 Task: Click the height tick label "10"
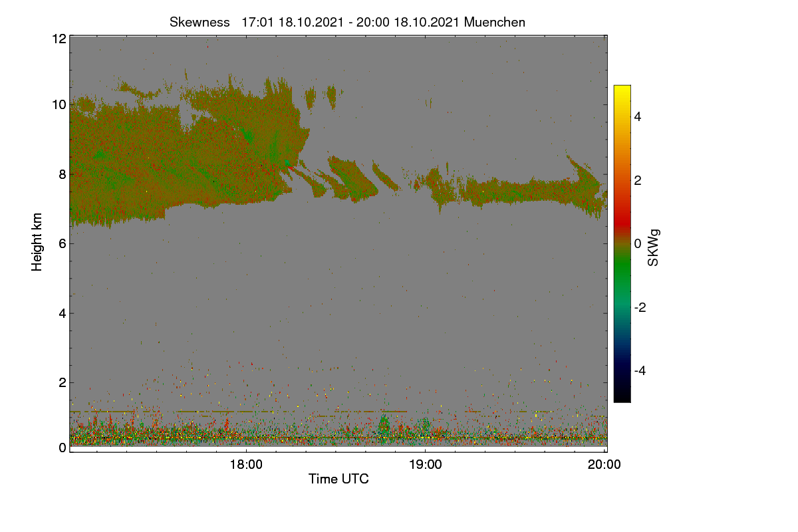click(x=59, y=104)
